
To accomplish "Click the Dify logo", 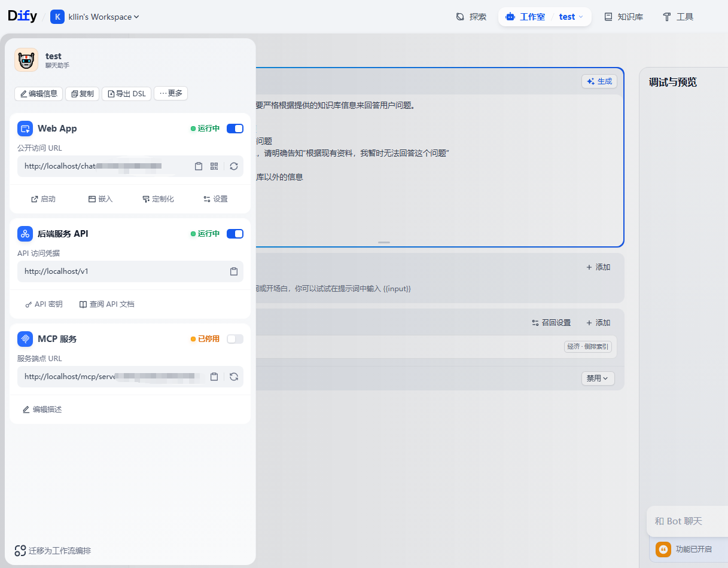I will pyautogui.click(x=22, y=17).
